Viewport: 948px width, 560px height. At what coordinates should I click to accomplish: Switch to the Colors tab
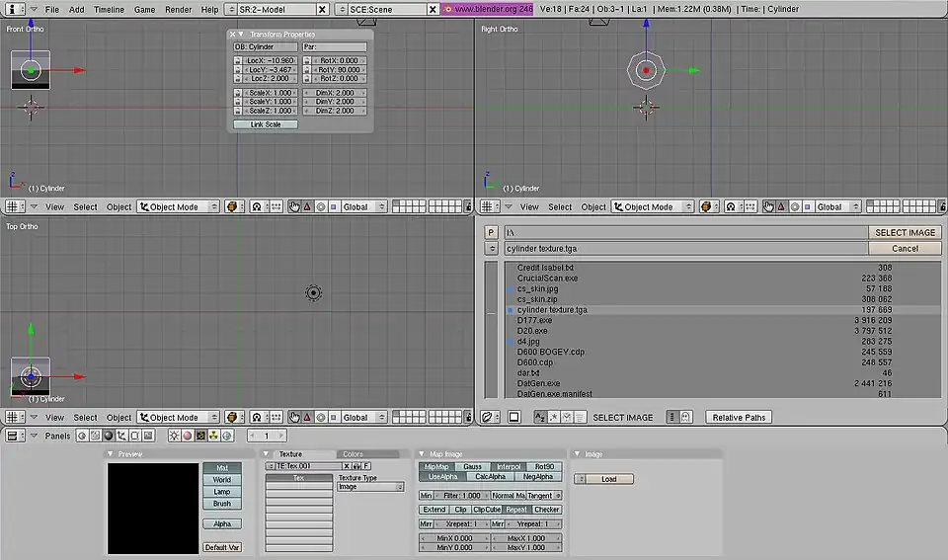353,454
